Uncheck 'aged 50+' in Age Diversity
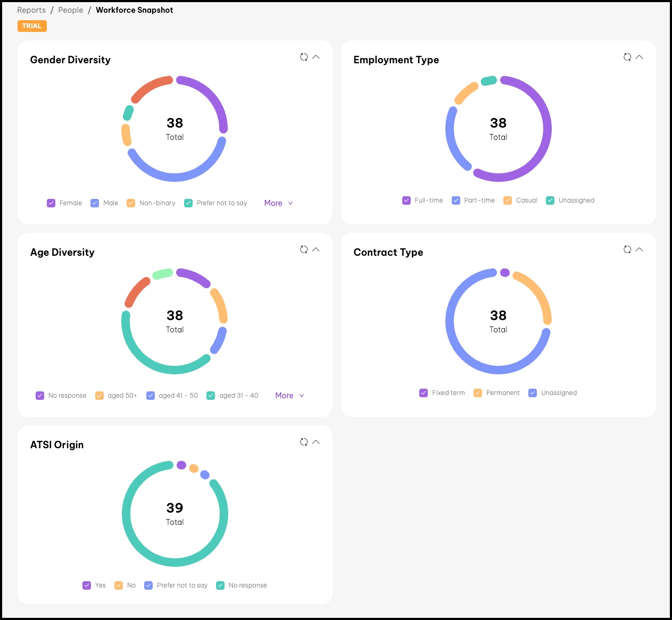Screen dimensions: 672x620 point(99,396)
